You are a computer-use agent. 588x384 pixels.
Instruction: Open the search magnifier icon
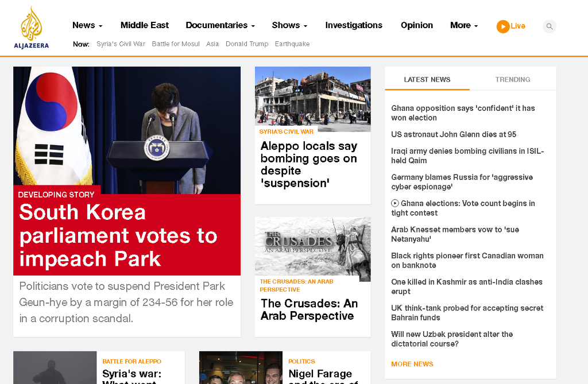click(x=550, y=26)
